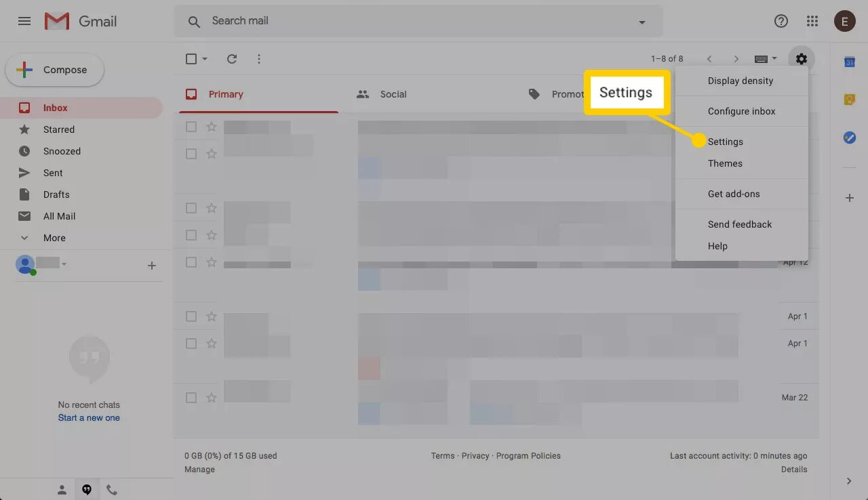The image size is (868, 500).
Task: Select Themes in the gear menu
Action: (725, 163)
